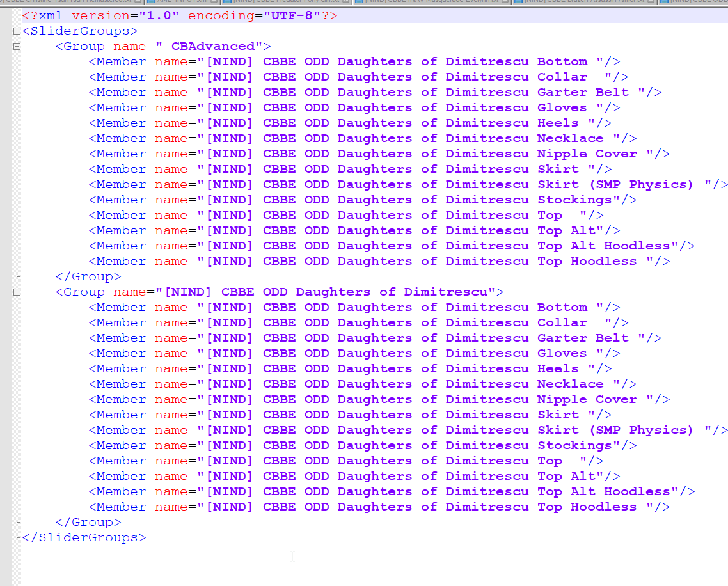Click the Gloves member in the second group
The width and height of the screenshot is (728, 586).
354,353
